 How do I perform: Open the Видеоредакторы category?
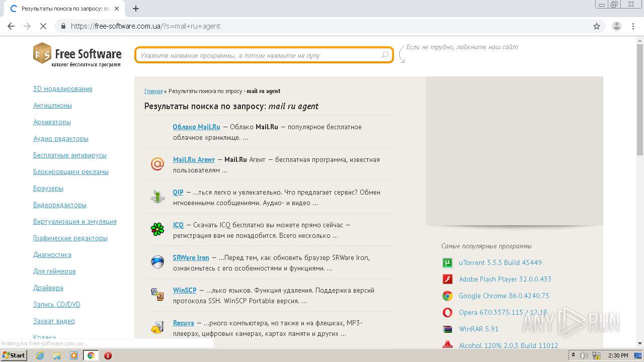click(60, 205)
